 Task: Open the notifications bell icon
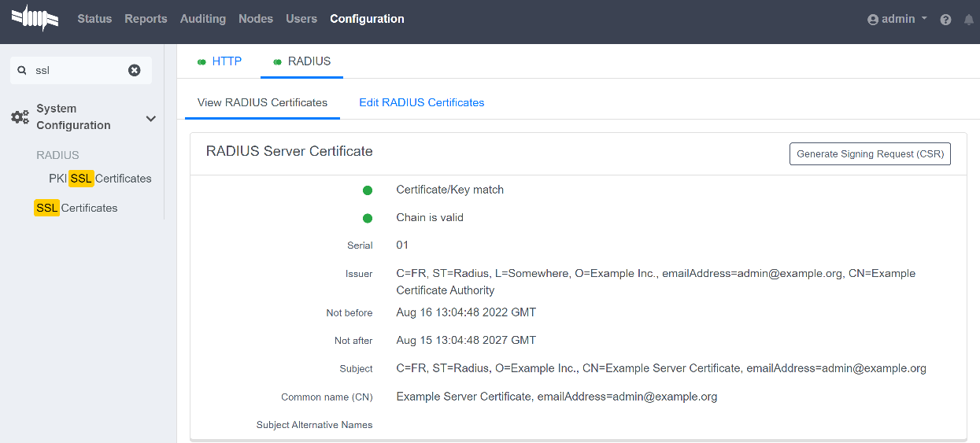[x=968, y=20]
